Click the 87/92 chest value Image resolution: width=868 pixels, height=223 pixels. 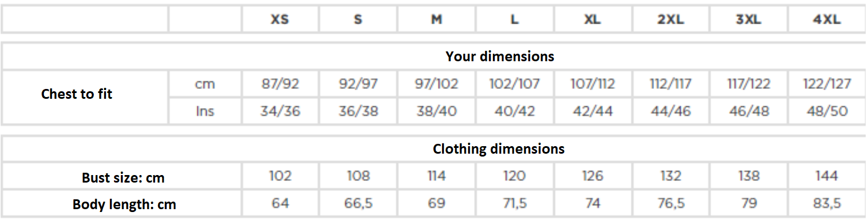click(x=280, y=84)
